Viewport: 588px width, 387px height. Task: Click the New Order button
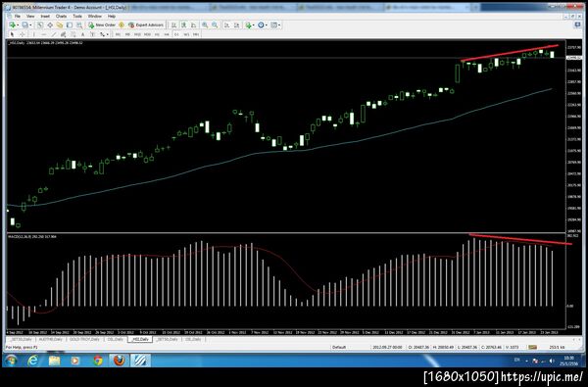pyautogui.click(x=102, y=24)
